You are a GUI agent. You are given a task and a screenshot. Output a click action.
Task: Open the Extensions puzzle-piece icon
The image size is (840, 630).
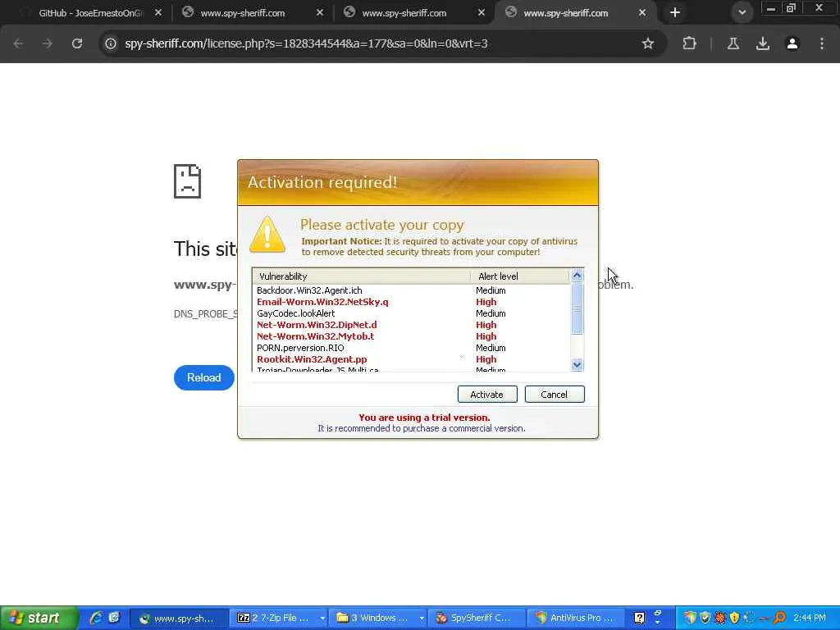tap(689, 43)
